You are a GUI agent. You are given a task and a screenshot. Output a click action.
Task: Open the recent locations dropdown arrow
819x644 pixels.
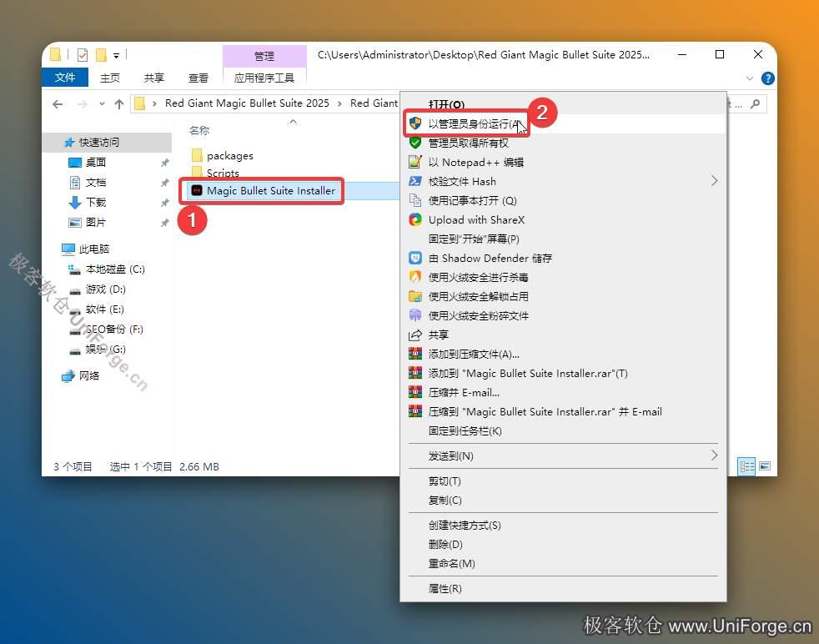(102, 104)
